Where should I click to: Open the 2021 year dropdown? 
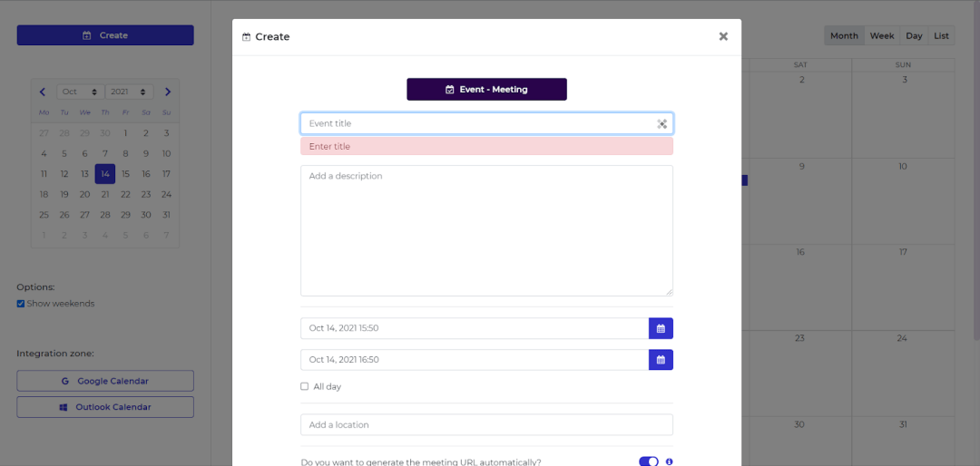[130, 92]
